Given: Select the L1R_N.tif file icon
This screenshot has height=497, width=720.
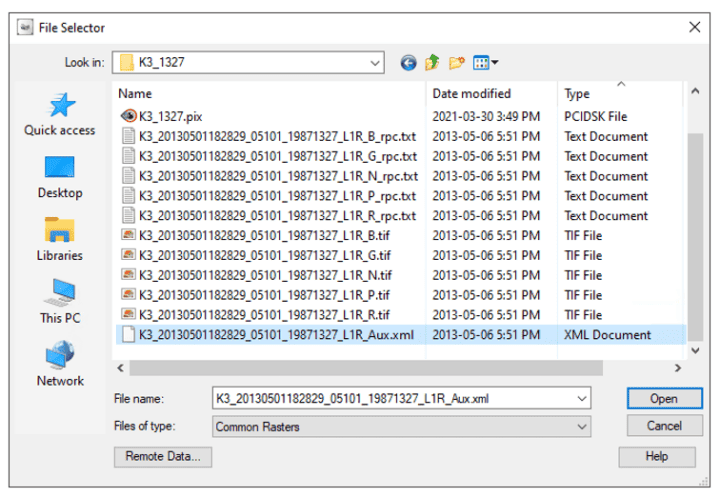Looking at the screenshot, I should (x=129, y=274).
